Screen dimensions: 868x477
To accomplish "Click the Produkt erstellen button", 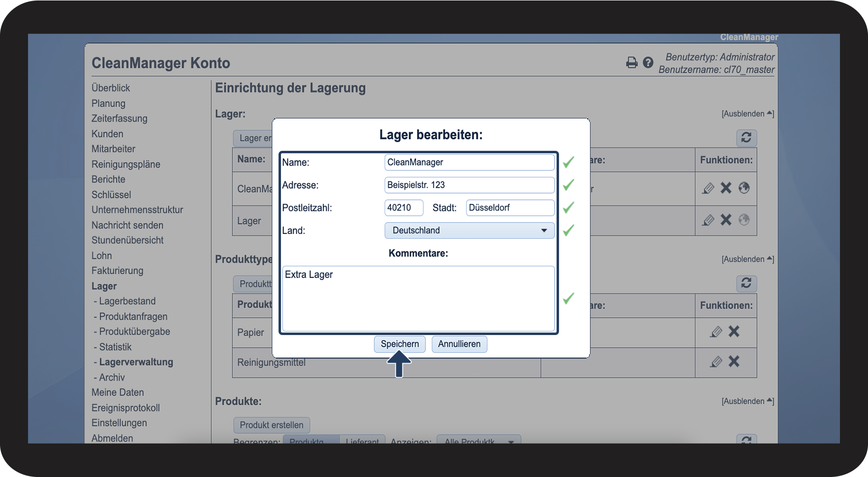I will [272, 425].
